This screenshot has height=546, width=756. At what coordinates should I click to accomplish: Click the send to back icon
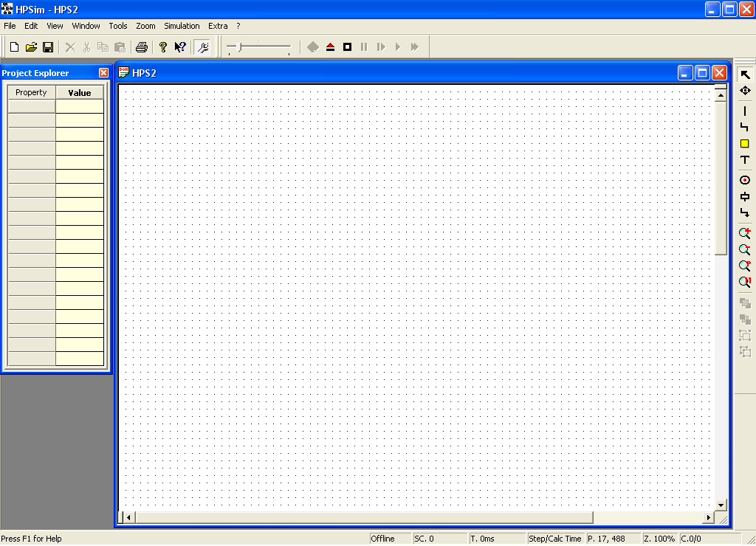click(x=745, y=319)
